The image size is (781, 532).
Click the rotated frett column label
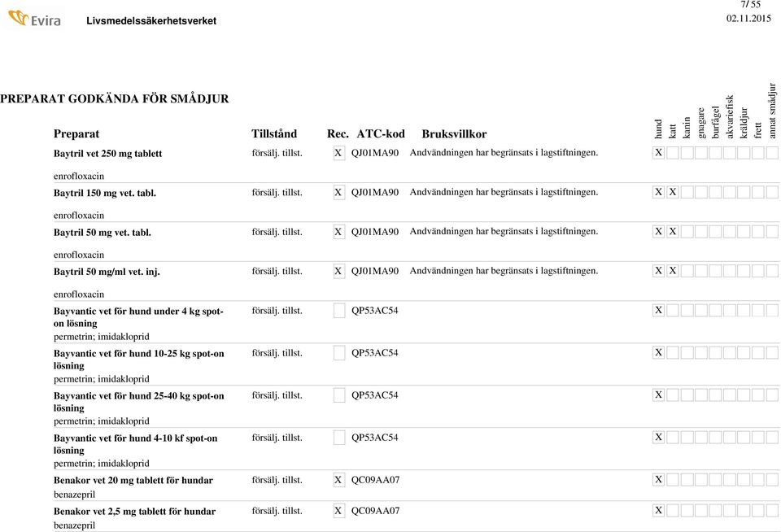[x=758, y=130]
